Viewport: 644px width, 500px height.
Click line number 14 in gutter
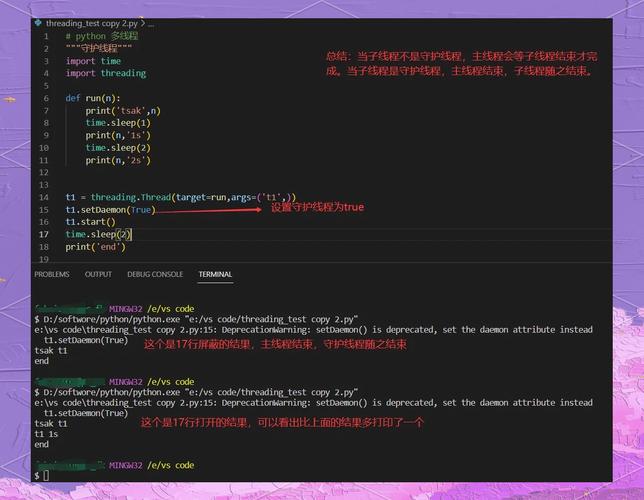44,197
